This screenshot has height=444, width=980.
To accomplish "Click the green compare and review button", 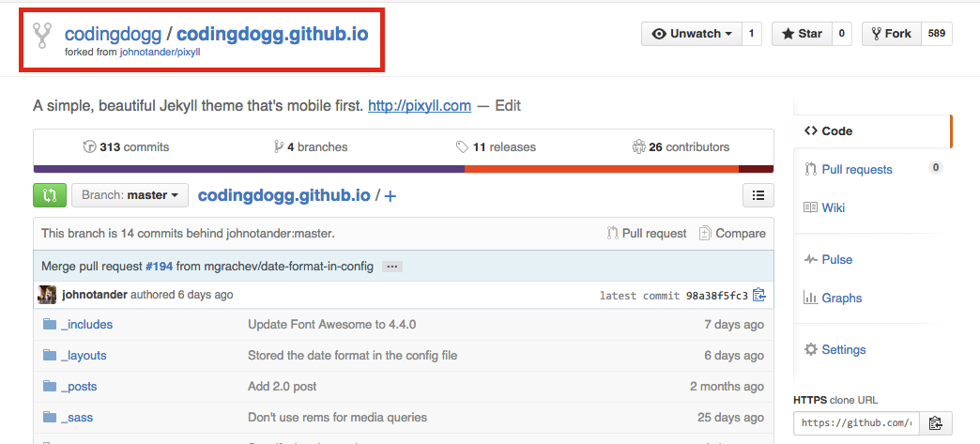I will (x=50, y=195).
